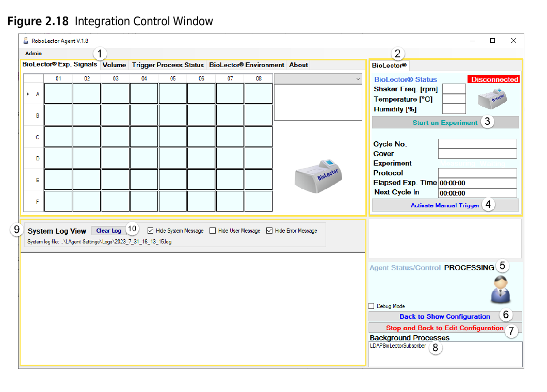The width and height of the screenshot is (547, 392).
Task: Toggle Hide Error Message checkbox
Action: [269, 231]
